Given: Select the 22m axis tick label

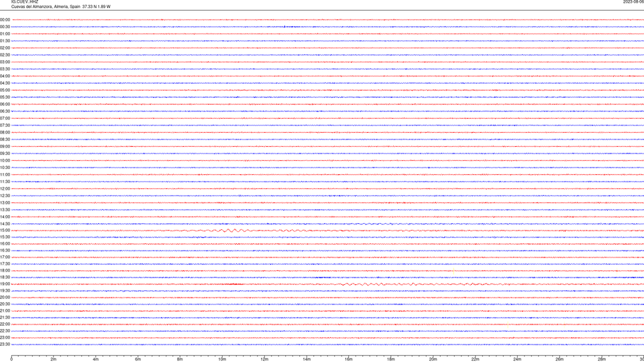Looking at the screenshot, I should tap(475, 359).
